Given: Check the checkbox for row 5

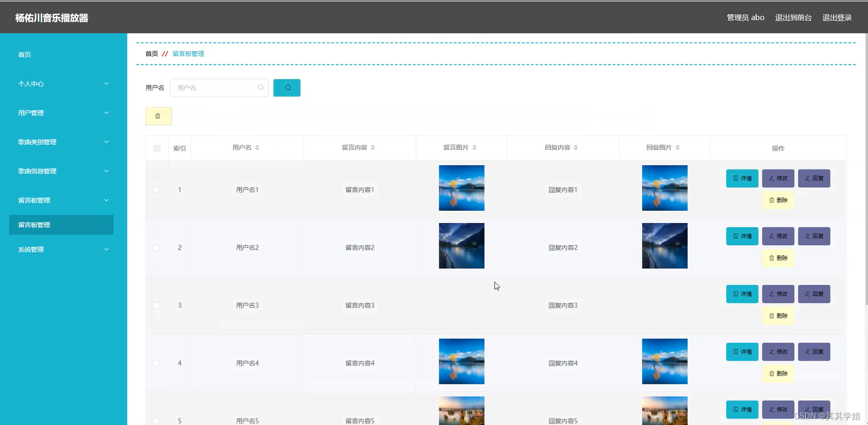Looking at the screenshot, I should pos(157,421).
